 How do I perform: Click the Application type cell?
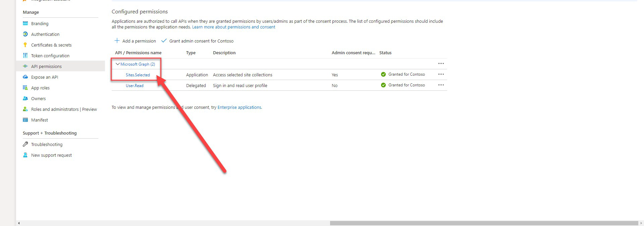click(x=197, y=75)
